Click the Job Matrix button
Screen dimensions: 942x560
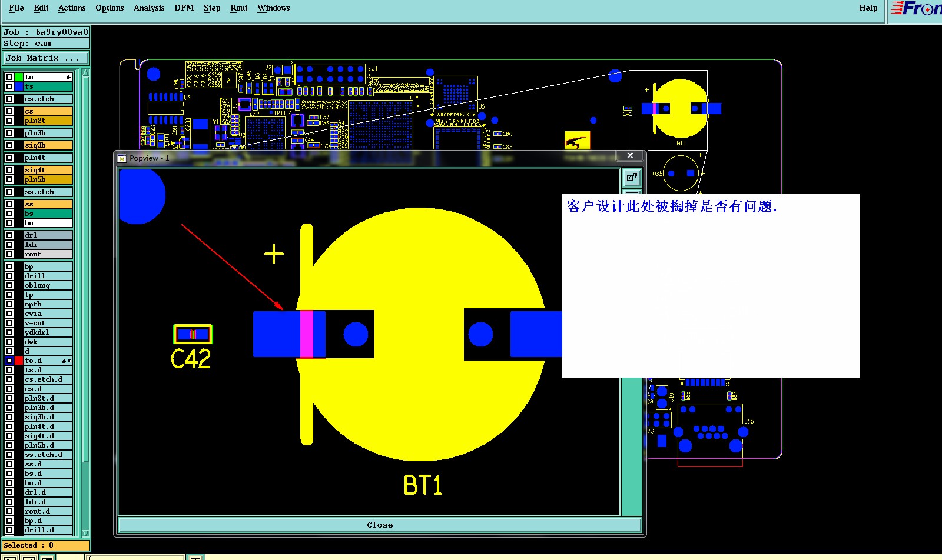[x=46, y=58]
